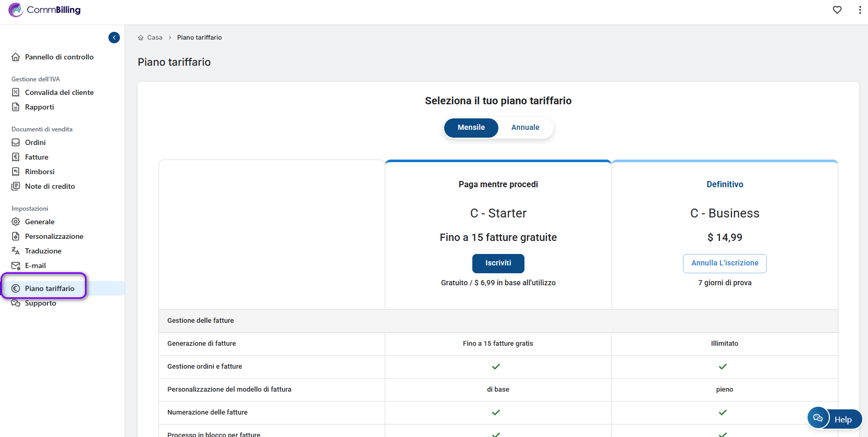
Task: Open the three-dot options menu
Action: click(x=860, y=10)
